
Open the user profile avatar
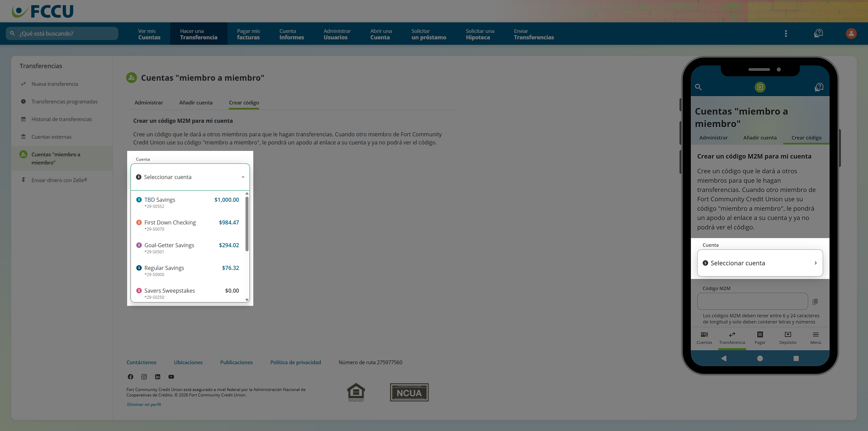point(851,34)
